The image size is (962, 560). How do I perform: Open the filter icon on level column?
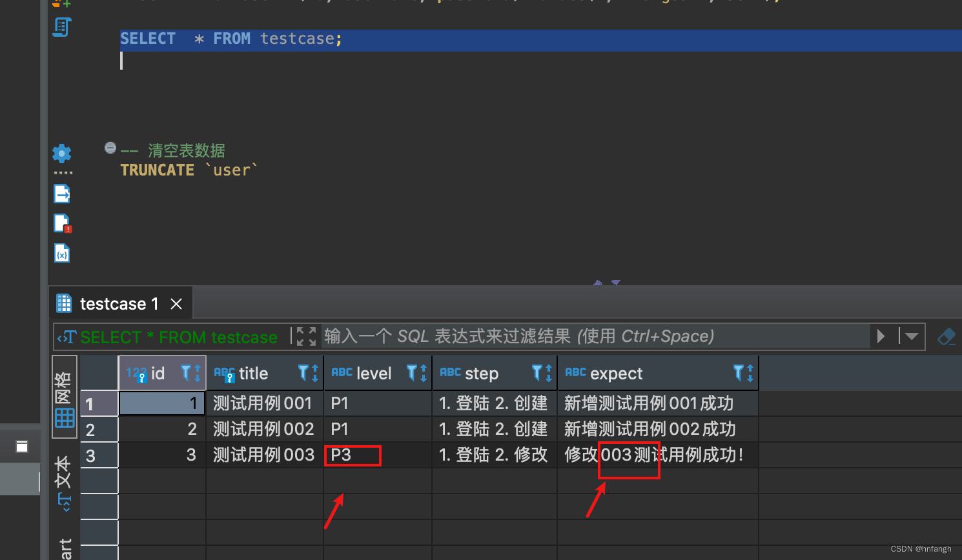(x=412, y=372)
